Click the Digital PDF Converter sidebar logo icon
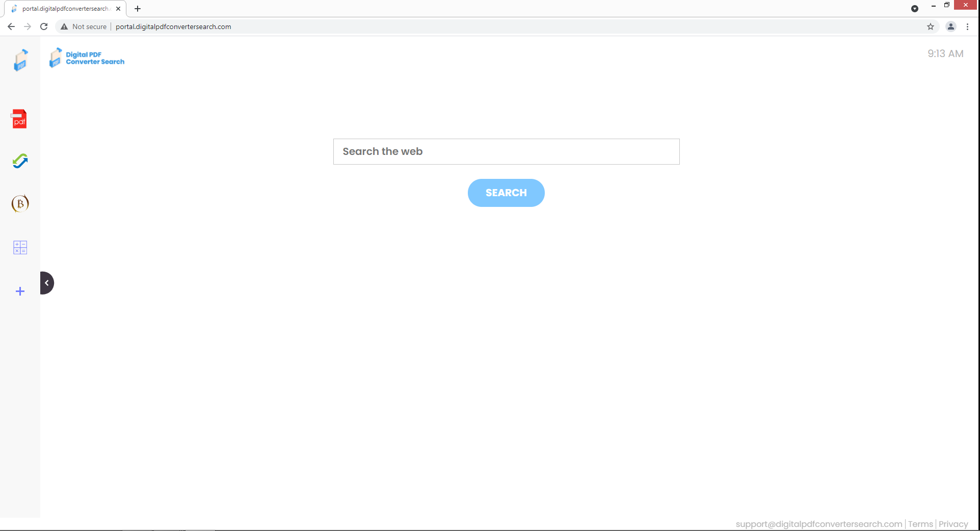 [20, 60]
